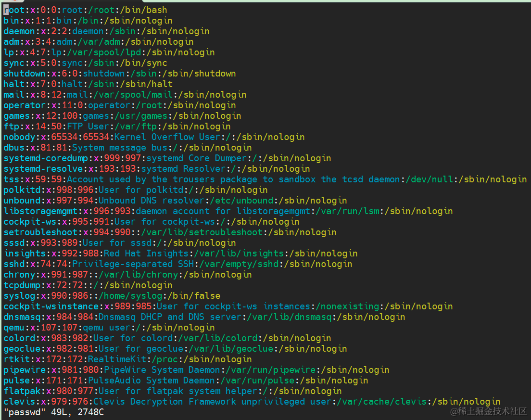
Task: Click "/usr/games" in the games line
Action: pyautogui.click(x=141, y=116)
